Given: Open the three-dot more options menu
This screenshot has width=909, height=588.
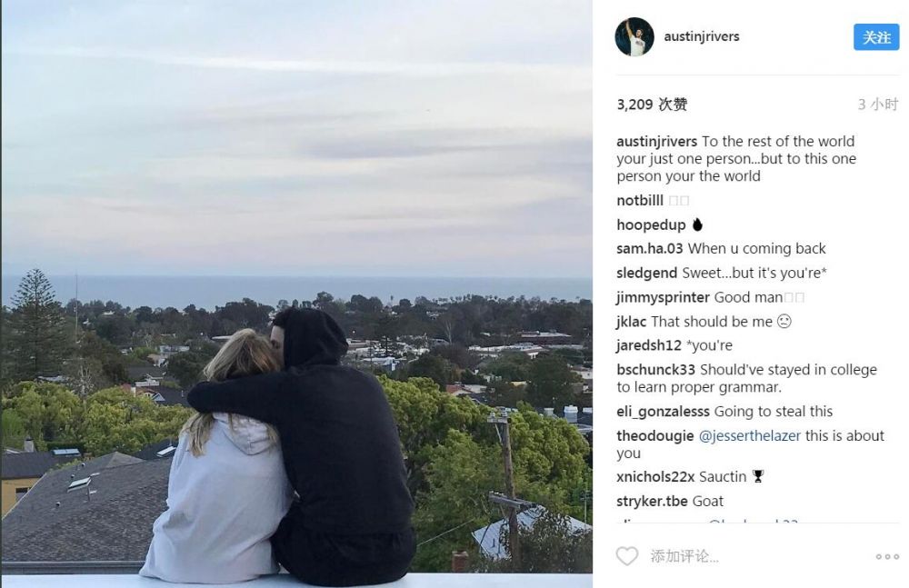Looking at the screenshot, I should click(x=887, y=557).
